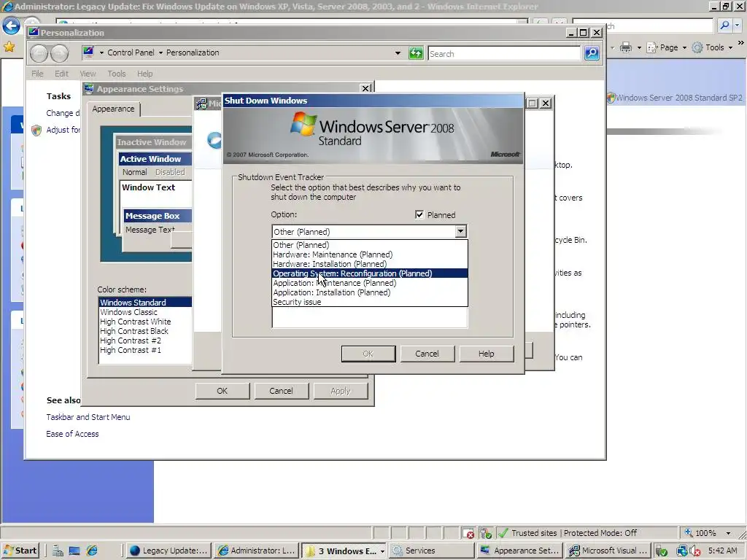
Task: Switch to Appearance Settings taskbar button
Action: click(519, 551)
